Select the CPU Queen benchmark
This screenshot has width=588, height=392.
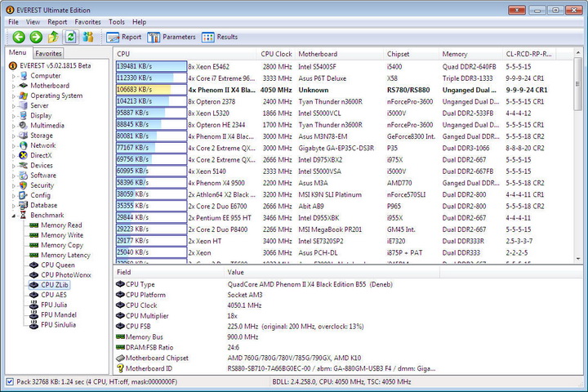(x=52, y=265)
